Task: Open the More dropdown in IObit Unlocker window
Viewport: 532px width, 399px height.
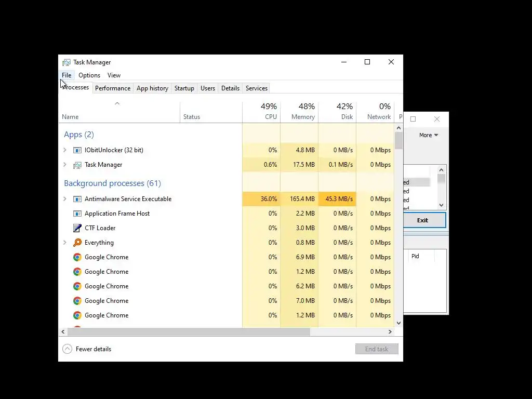Action: pyautogui.click(x=429, y=135)
